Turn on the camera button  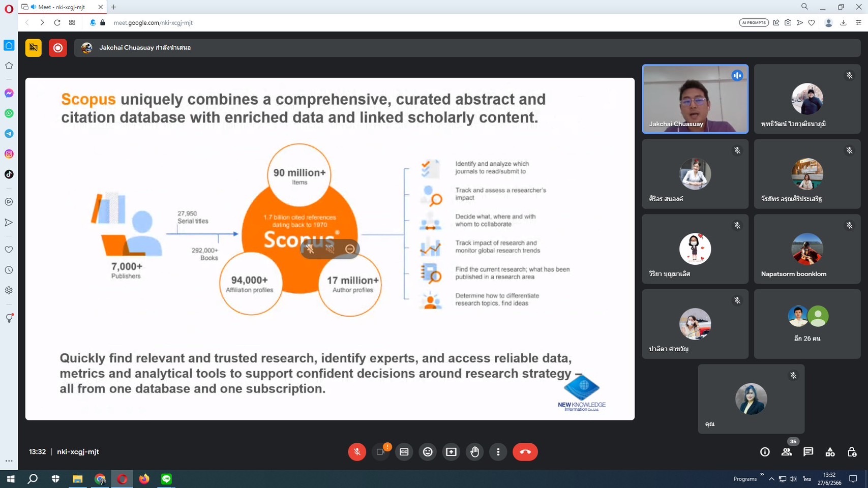380,452
